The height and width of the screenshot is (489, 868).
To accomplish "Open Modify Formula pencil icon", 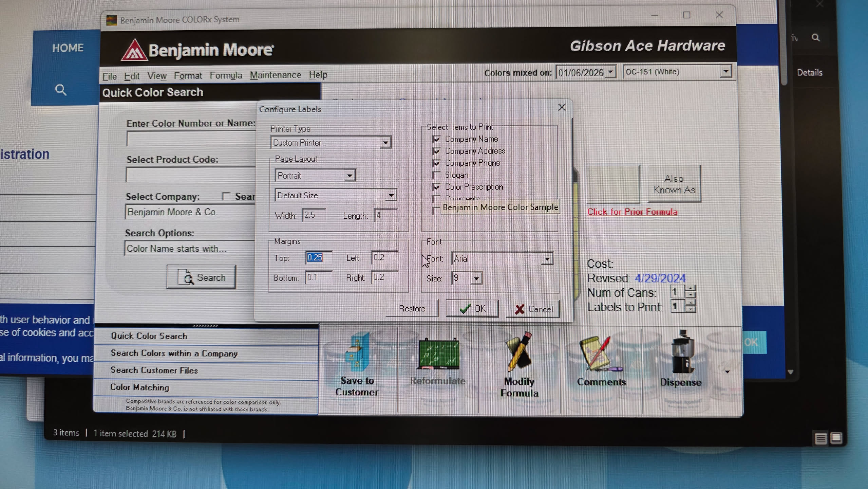I will tap(519, 352).
